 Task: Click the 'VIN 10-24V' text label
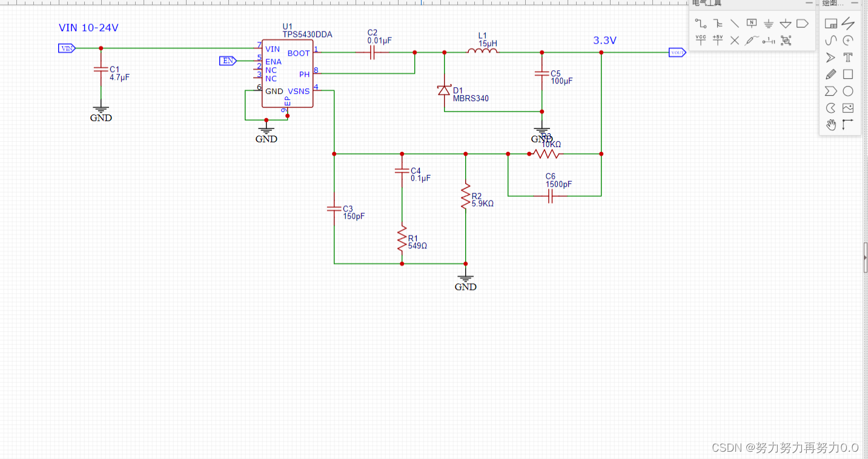tap(88, 28)
